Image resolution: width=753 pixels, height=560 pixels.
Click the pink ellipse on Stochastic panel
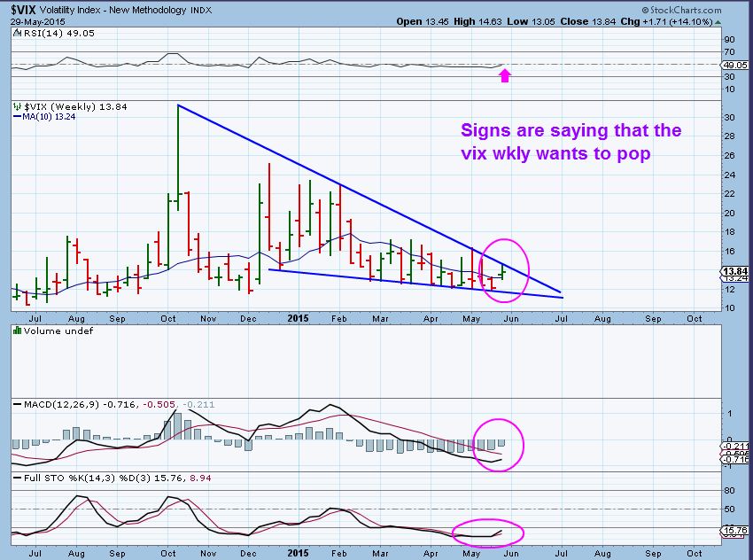[x=487, y=533]
